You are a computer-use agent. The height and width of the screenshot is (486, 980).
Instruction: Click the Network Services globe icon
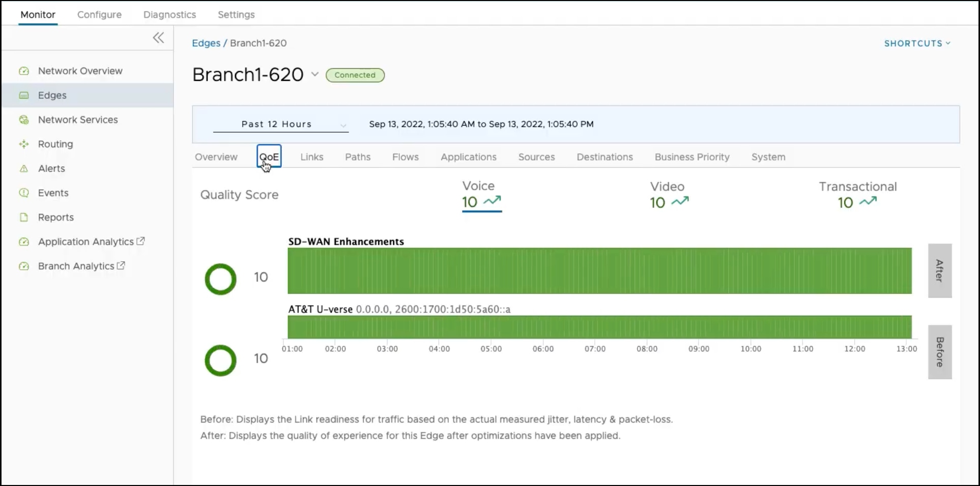tap(24, 120)
